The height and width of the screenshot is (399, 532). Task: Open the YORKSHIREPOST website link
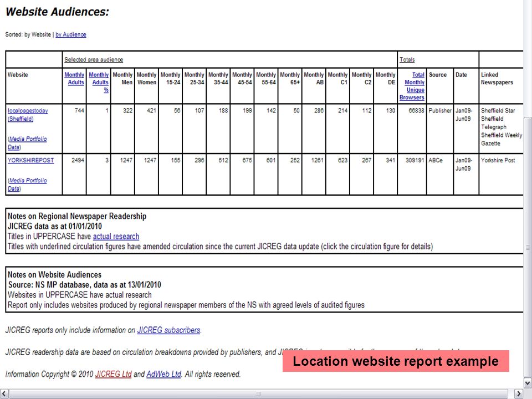pyautogui.click(x=31, y=160)
